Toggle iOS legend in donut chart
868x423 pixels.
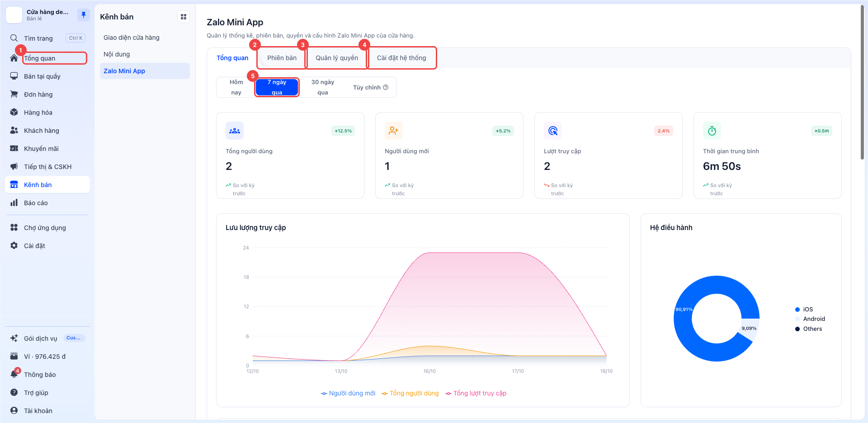pyautogui.click(x=804, y=309)
